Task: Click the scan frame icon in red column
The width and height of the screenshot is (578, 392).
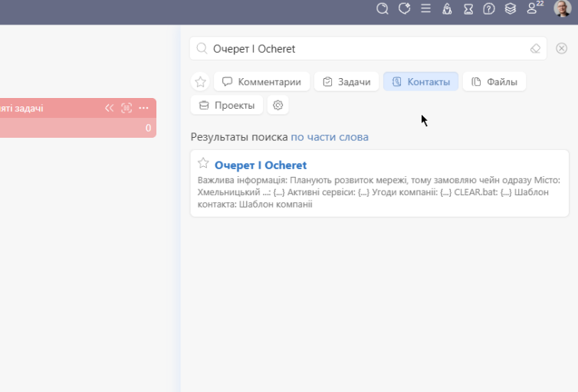Action: tap(126, 108)
